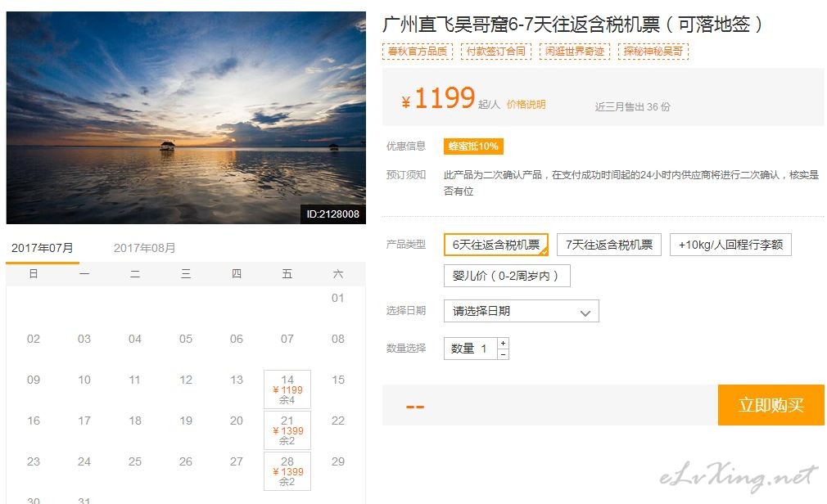Viewport: 827px width, 504px height.
Task: Choose the 婴儿价（0-2周岁内）option
Action: 507,276
